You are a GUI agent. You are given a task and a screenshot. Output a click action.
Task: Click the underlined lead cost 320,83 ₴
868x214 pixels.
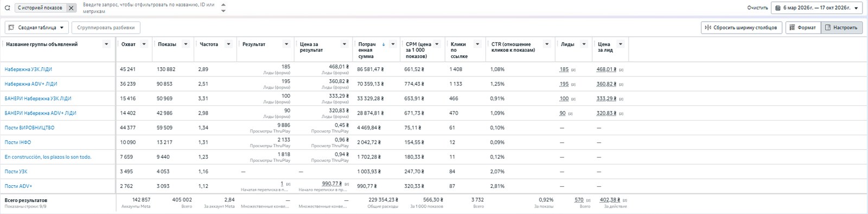click(606, 114)
